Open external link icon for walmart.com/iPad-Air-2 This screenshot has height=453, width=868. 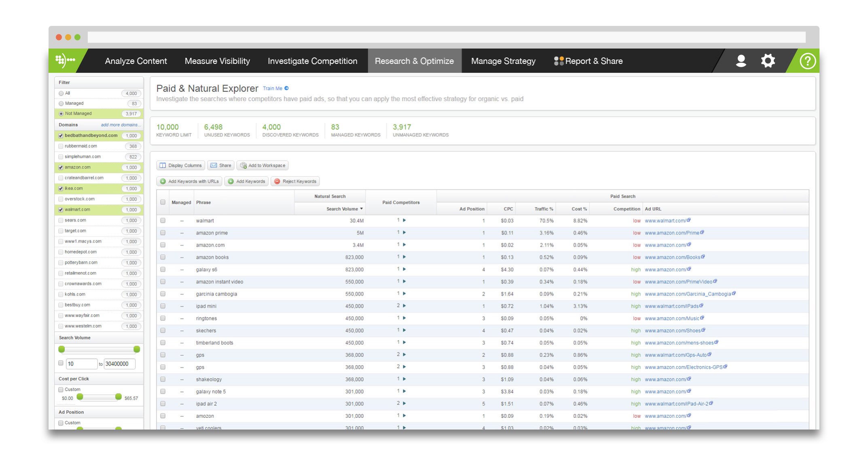pos(711,403)
